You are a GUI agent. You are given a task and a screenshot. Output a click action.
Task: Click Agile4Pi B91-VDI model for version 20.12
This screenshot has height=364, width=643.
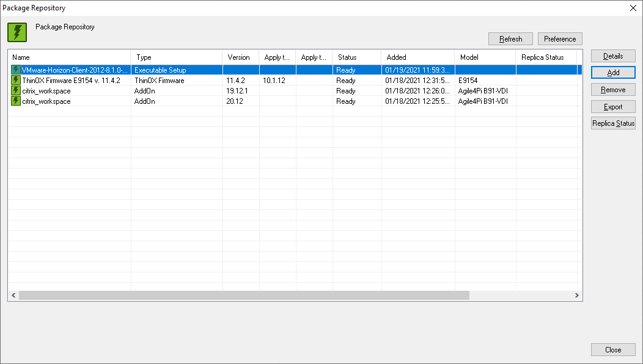tap(483, 101)
